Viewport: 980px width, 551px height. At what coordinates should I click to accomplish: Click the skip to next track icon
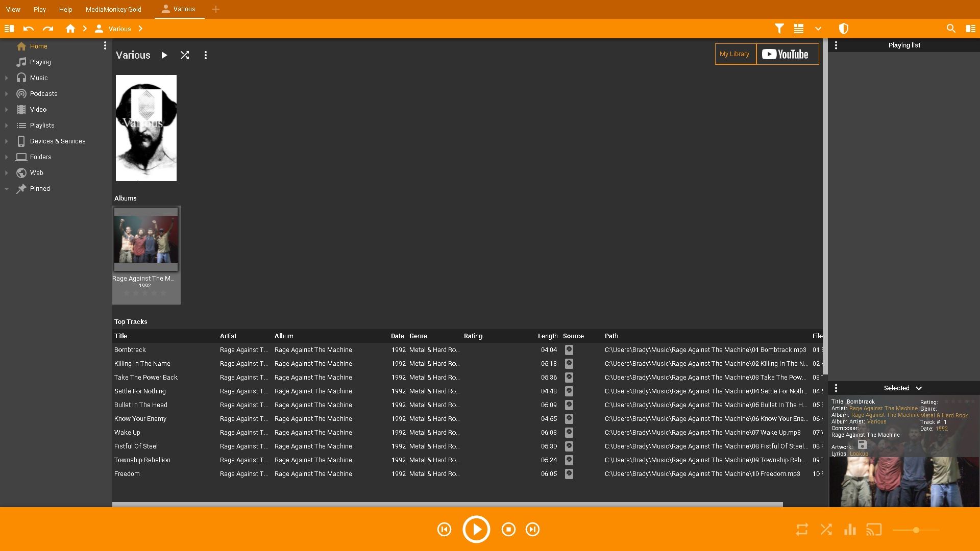[x=533, y=530]
